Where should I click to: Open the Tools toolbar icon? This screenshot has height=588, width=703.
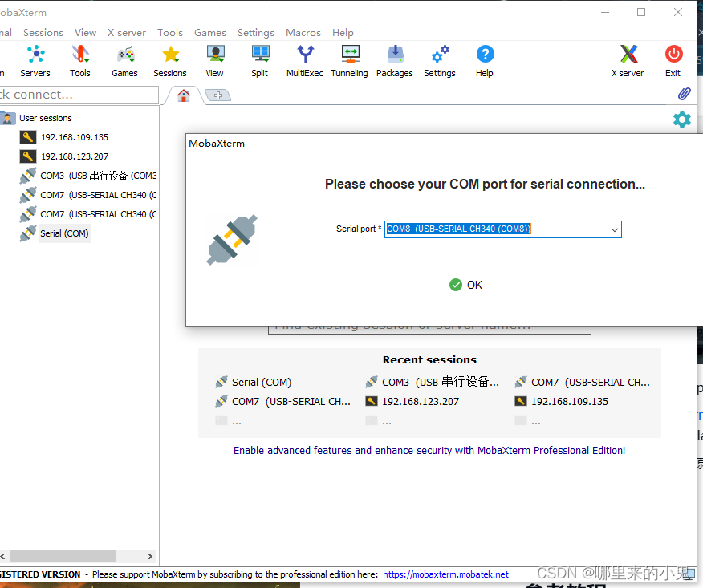(79, 61)
